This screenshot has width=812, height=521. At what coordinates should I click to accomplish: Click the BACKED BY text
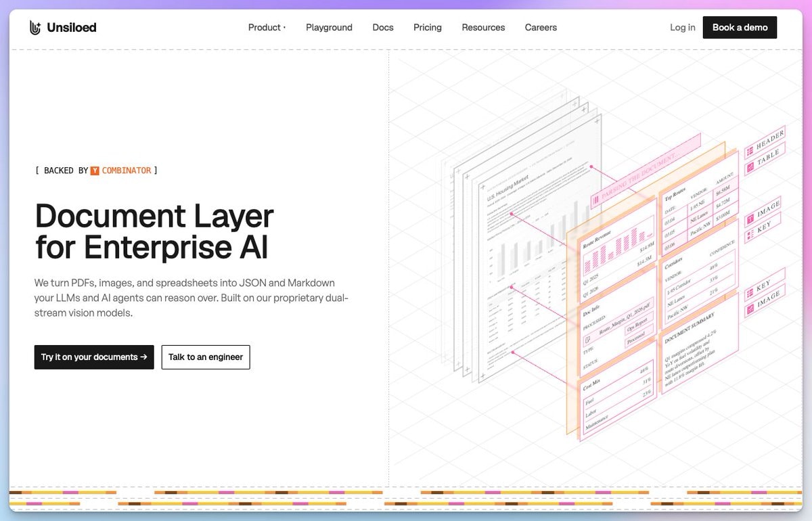point(66,171)
